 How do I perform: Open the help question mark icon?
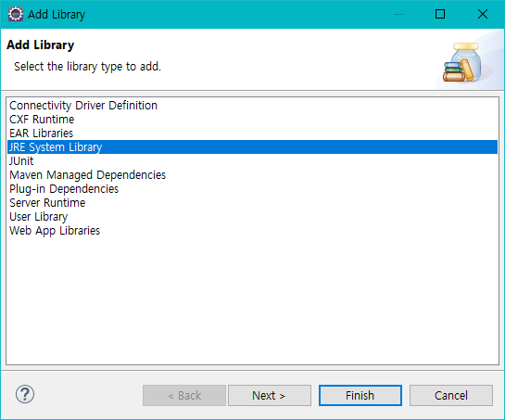coord(25,394)
